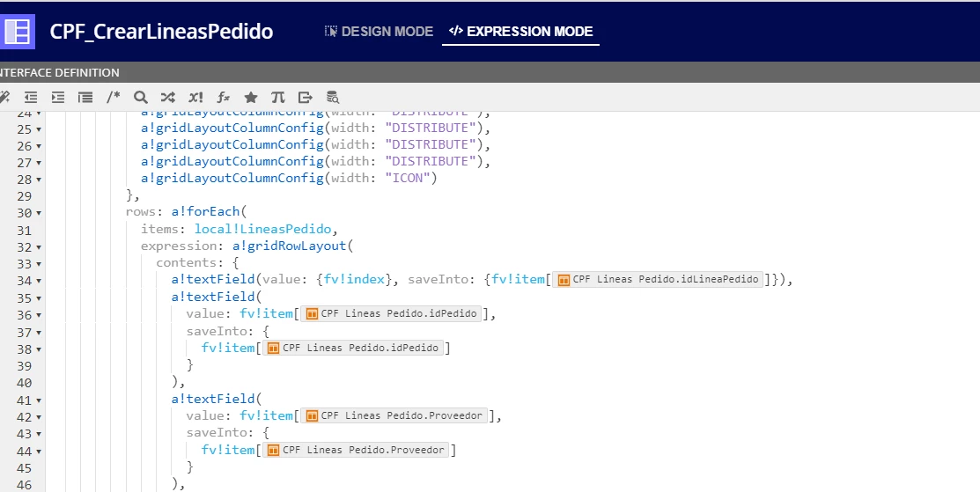Click the fx function icon
Viewport: 980px width, 492px height.
point(223,98)
